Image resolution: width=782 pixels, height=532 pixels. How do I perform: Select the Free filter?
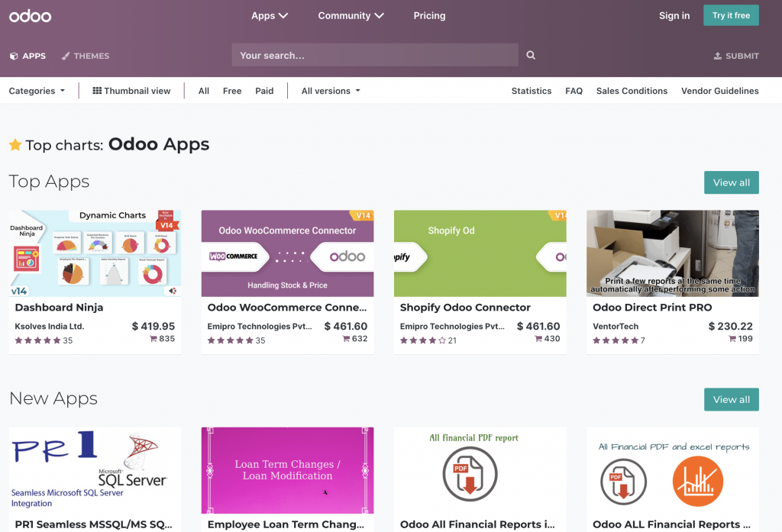[x=232, y=91]
